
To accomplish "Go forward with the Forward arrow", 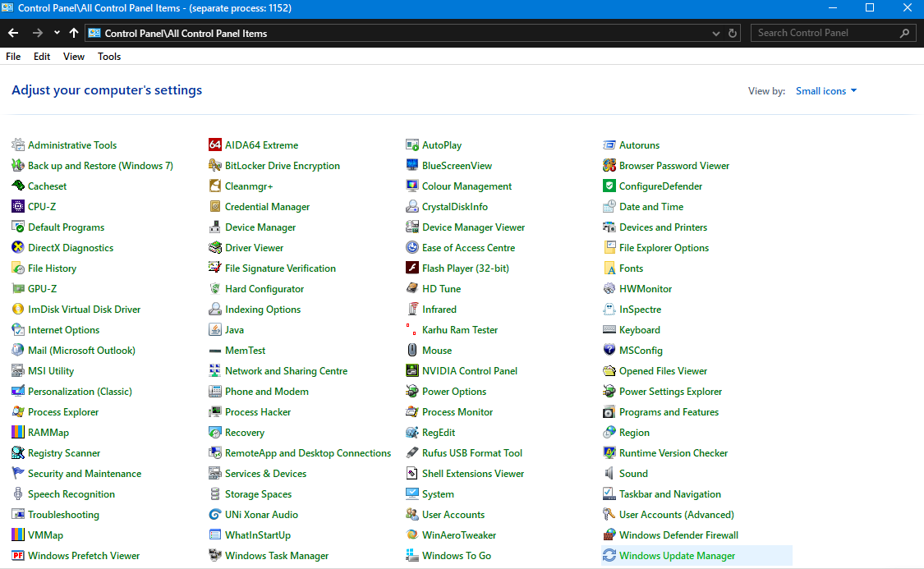I will (37, 33).
